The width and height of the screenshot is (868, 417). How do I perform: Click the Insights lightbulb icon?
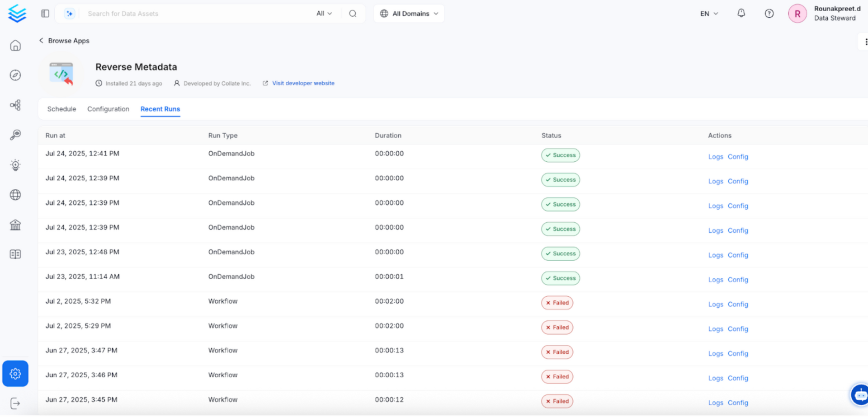15,165
